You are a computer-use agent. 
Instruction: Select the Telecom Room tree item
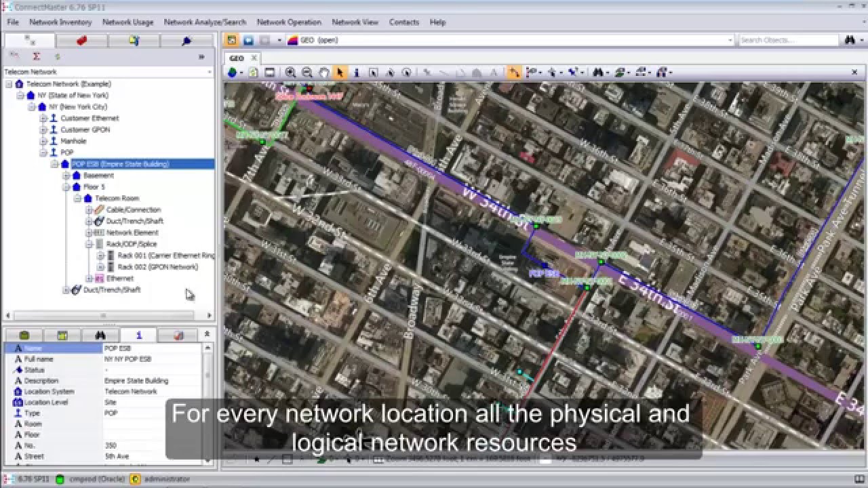(x=117, y=199)
